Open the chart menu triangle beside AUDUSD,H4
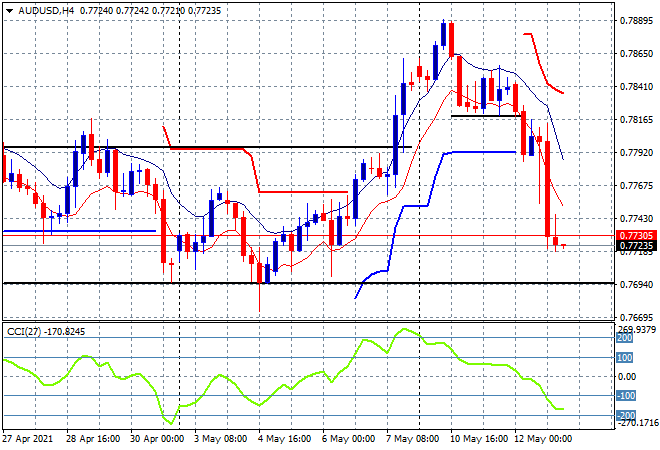Image resolution: width=660 pixels, height=450 pixels. point(9,11)
